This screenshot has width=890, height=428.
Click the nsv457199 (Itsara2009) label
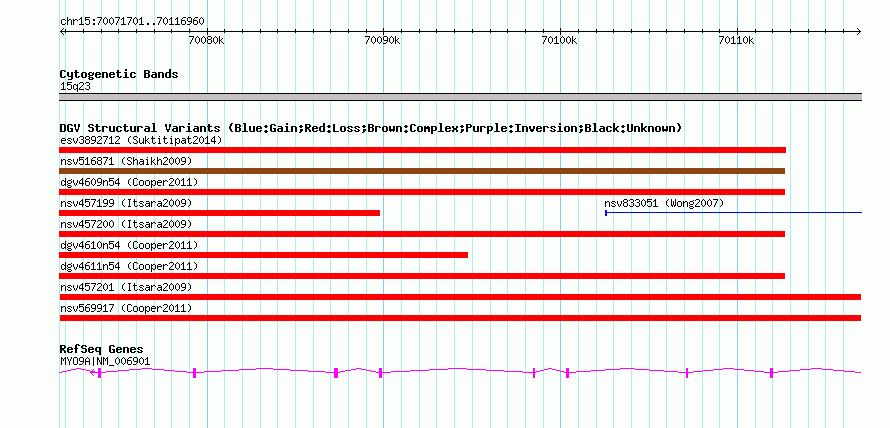tap(126, 203)
